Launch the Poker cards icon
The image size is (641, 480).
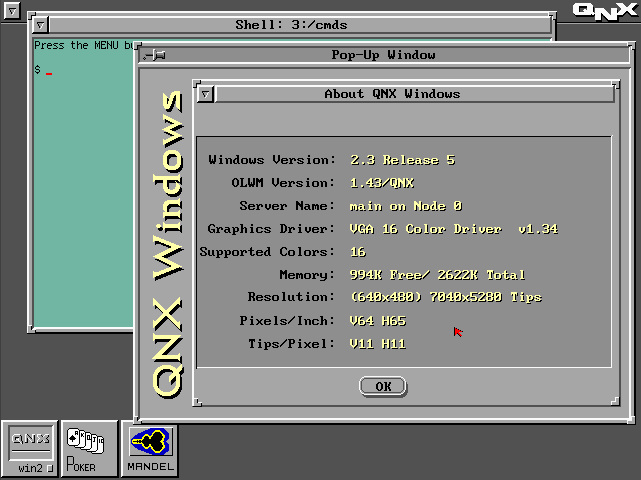[89, 449]
